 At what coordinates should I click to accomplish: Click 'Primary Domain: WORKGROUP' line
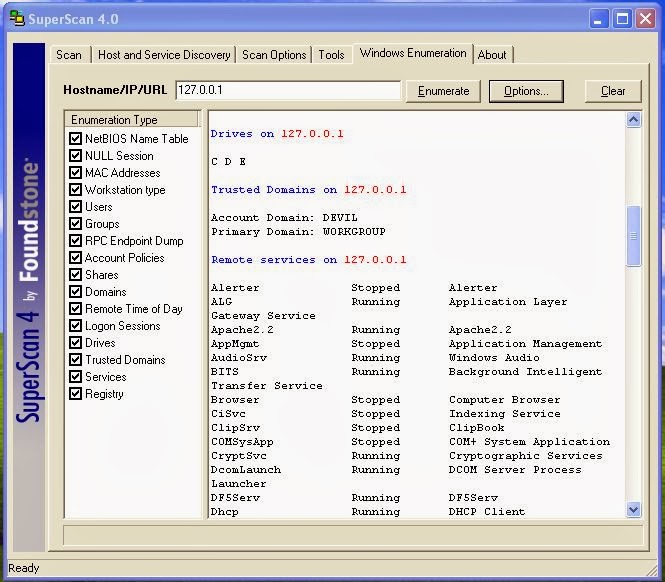pos(298,232)
